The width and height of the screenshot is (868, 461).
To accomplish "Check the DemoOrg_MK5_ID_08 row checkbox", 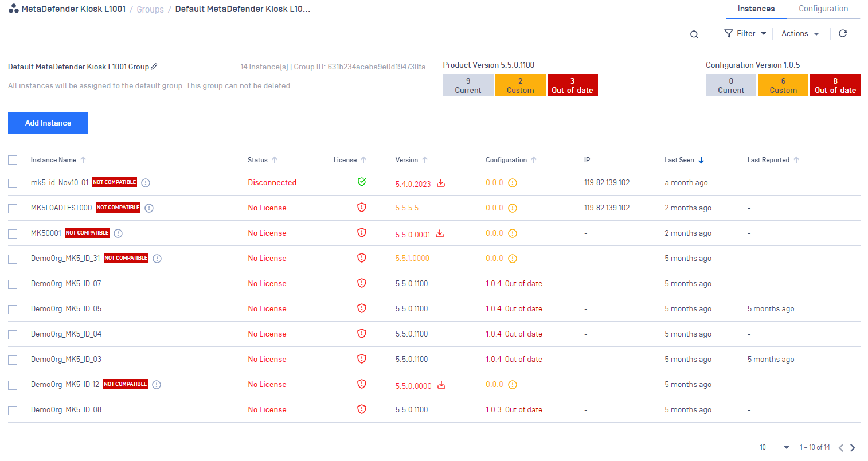I will click(x=13, y=411).
